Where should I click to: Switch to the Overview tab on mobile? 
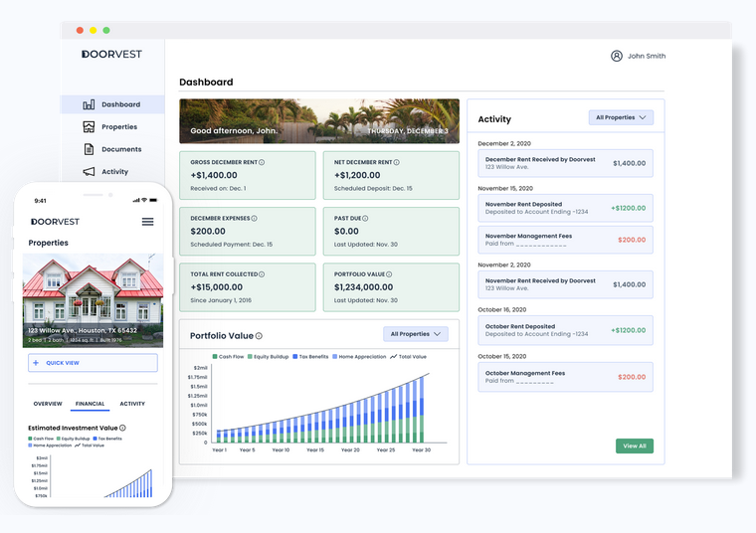(48, 404)
